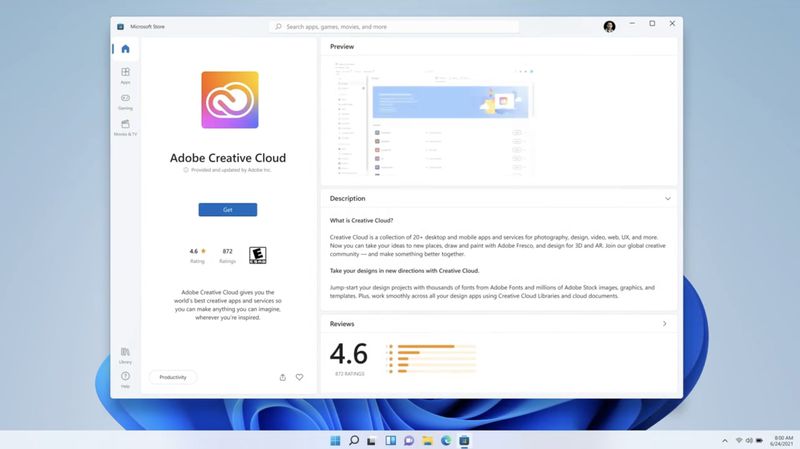Open the user profile avatar
This screenshot has width=800, height=449.
coord(609,27)
